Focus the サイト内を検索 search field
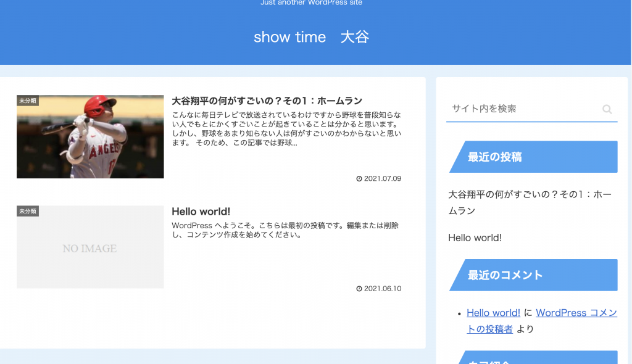This screenshot has width=632, height=364. 522,109
